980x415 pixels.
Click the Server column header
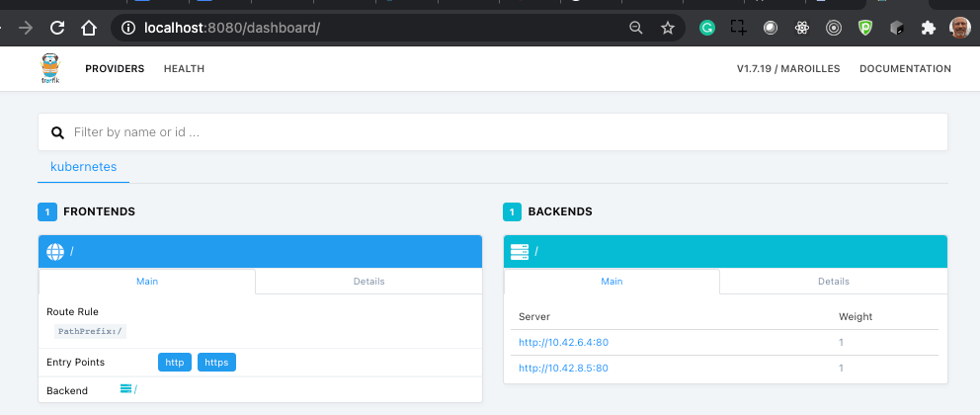534,317
